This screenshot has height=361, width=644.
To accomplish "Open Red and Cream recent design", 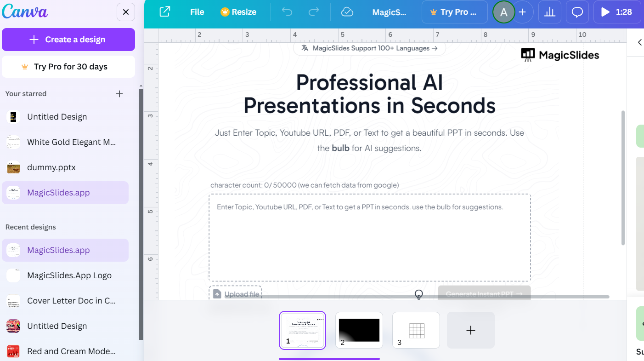I will point(65,351).
